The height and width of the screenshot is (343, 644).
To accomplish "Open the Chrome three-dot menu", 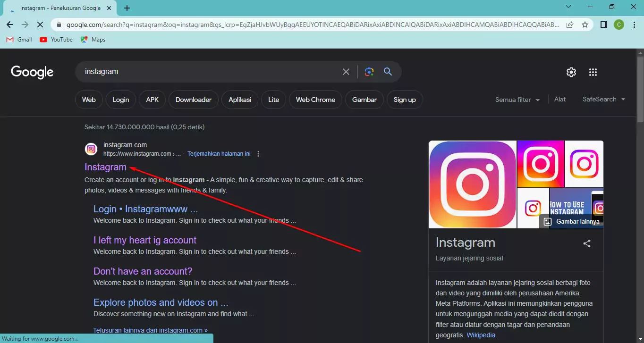I will tap(634, 25).
